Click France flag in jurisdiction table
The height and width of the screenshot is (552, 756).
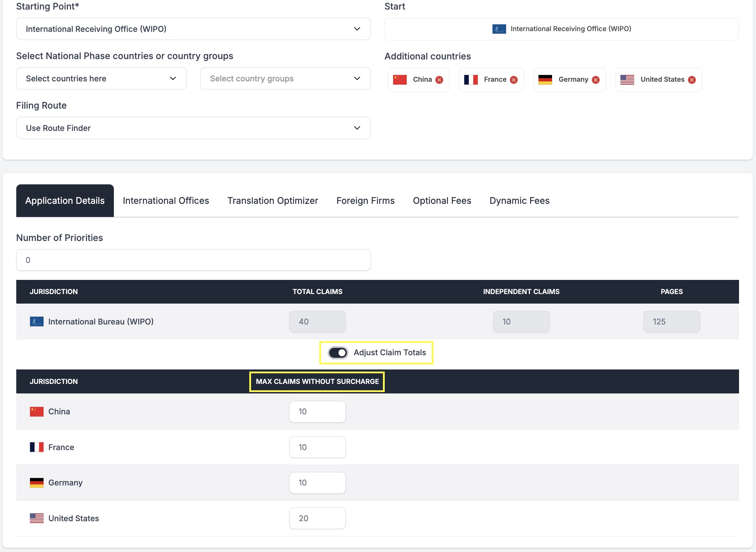[x=37, y=447]
